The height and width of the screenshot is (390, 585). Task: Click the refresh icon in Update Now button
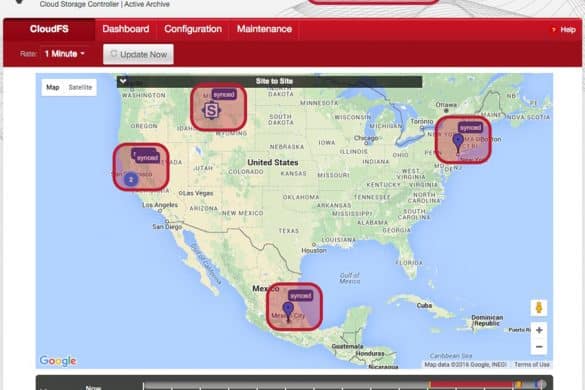114,54
